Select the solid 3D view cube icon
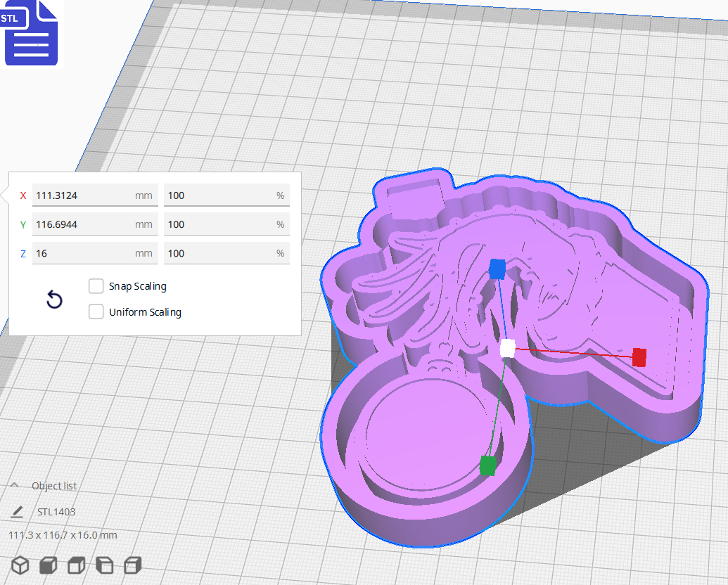 pos(19,565)
